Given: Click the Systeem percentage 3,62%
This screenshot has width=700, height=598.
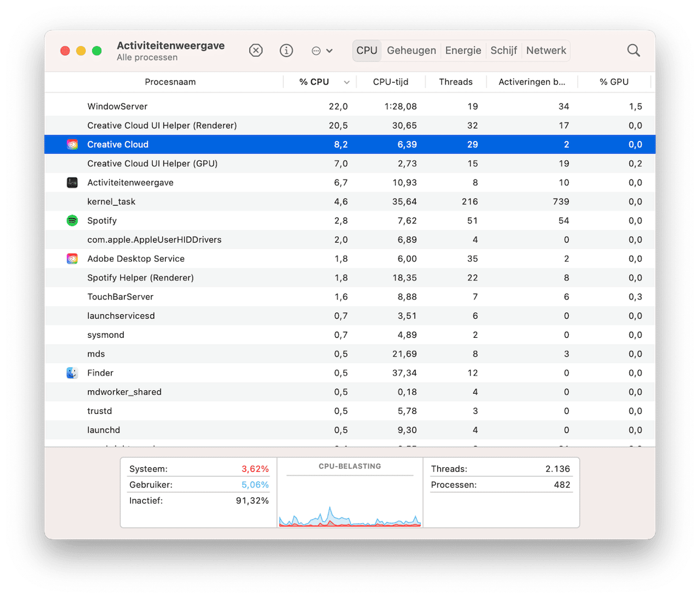Looking at the screenshot, I should pyautogui.click(x=255, y=469).
